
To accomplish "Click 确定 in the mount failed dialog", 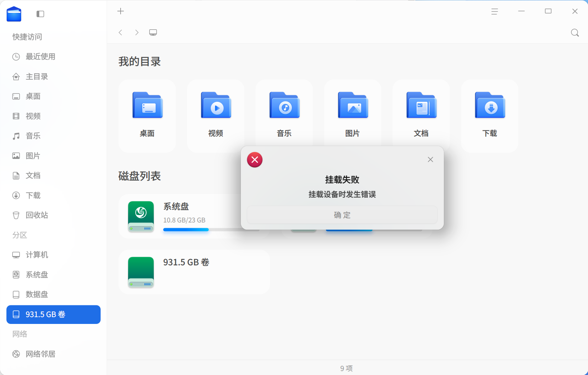I will tap(342, 215).
